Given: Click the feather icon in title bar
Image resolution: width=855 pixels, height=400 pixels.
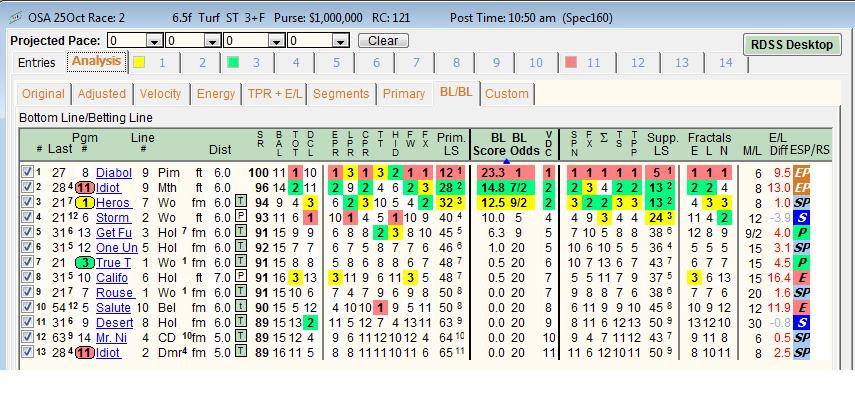Looking at the screenshot, I should [15, 17].
